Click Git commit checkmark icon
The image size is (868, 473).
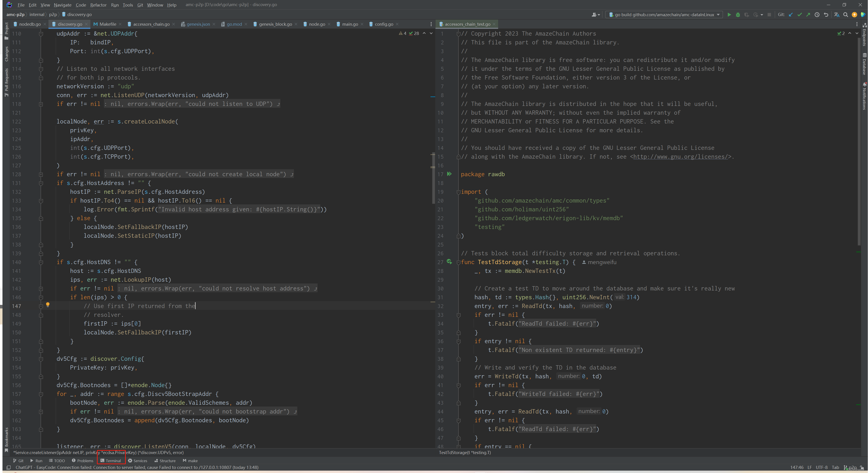799,15
